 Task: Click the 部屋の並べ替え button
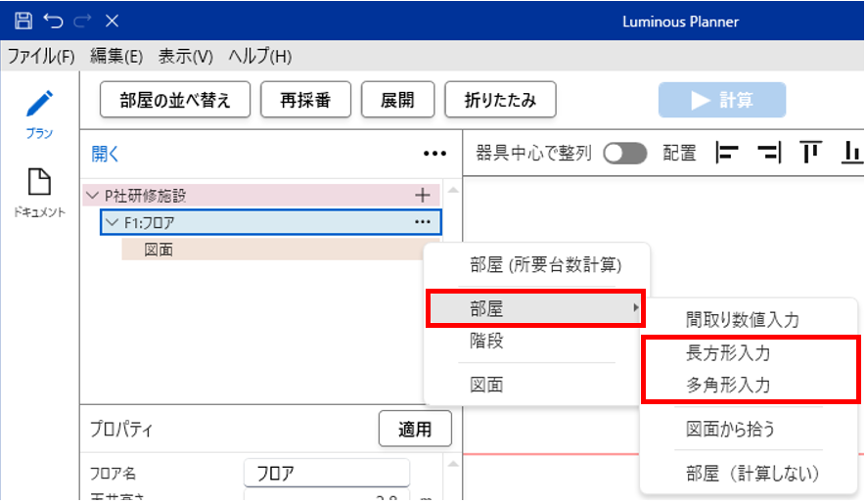pyautogui.click(x=175, y=100)
